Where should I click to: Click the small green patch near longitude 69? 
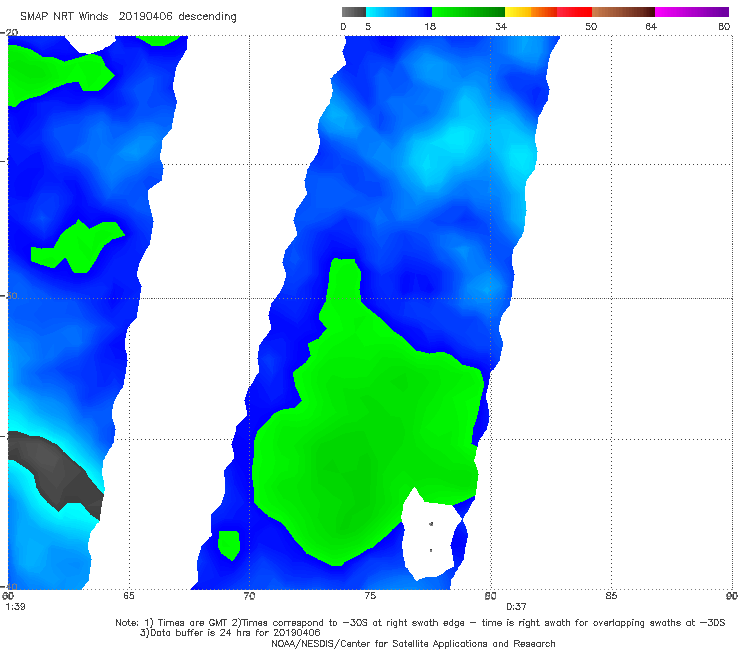click(229, 544)
